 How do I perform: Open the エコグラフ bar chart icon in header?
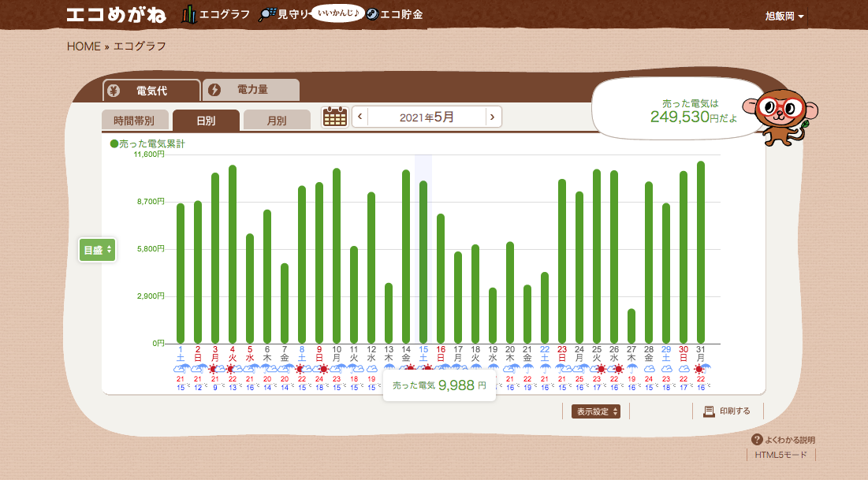[x=189, y=14]
